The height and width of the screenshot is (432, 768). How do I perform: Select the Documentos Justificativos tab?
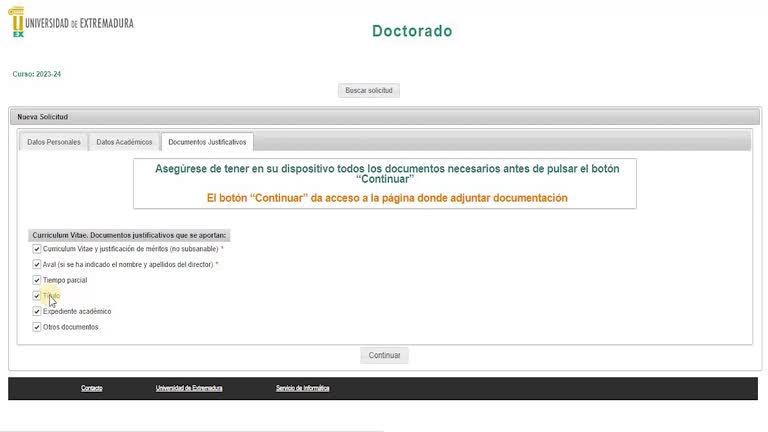tap(207, 142)
